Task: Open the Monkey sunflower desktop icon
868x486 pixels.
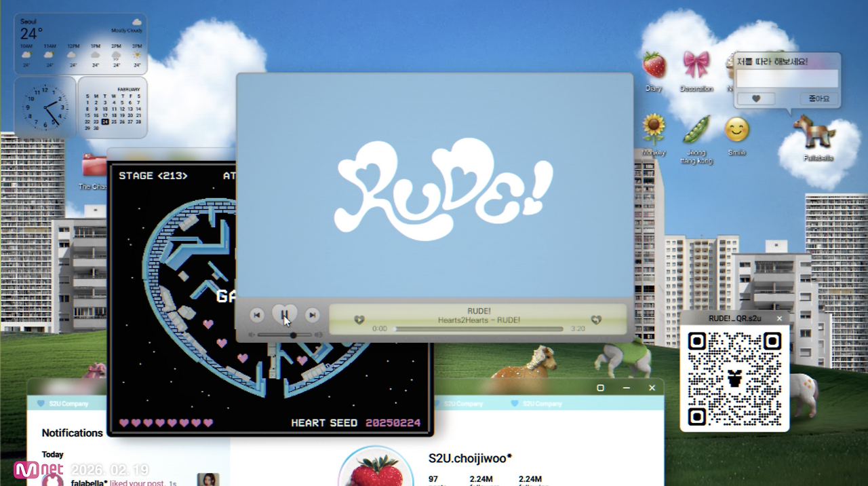Action: coord(654,129)
